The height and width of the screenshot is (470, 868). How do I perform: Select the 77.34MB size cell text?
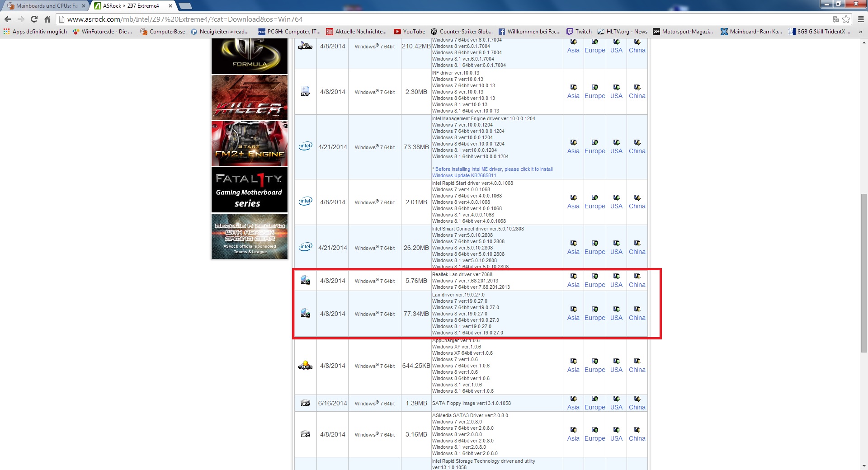416,314
